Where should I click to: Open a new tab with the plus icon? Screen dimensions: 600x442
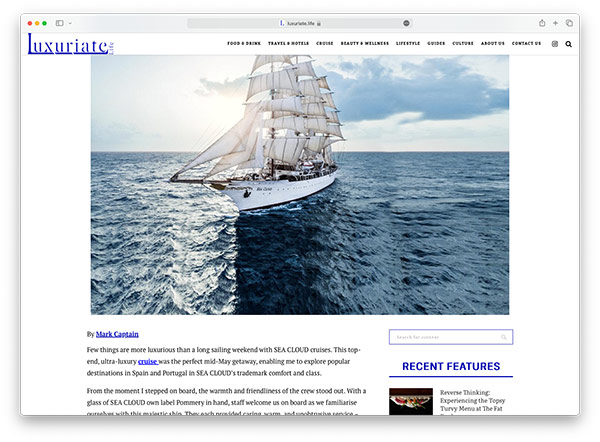click(555, 22)
